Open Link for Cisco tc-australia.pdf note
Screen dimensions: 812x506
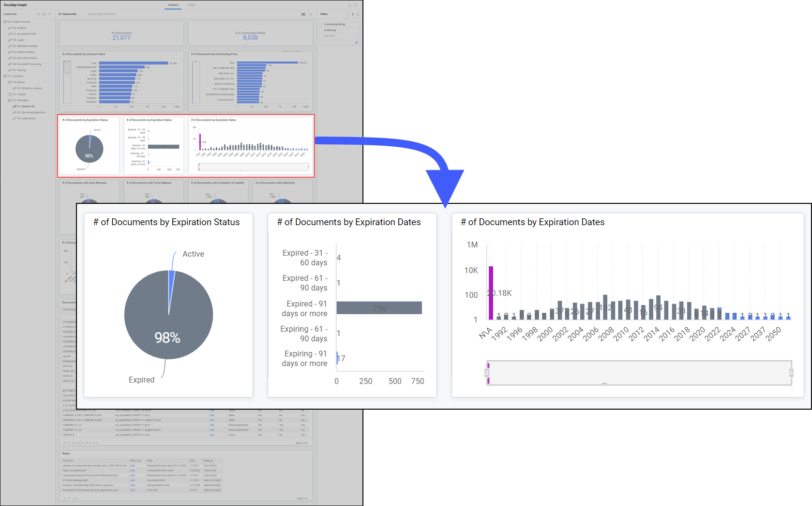[x=132, y=470]
